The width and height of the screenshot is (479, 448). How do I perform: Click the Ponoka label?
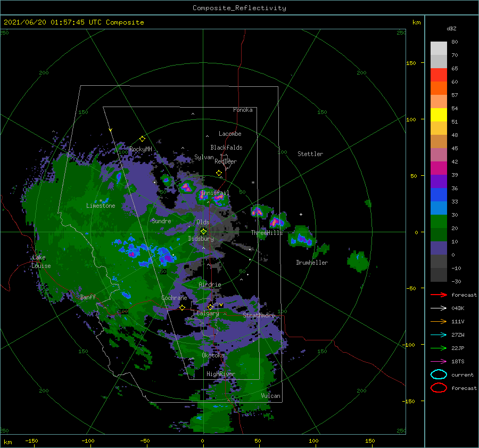coord(243,110)
